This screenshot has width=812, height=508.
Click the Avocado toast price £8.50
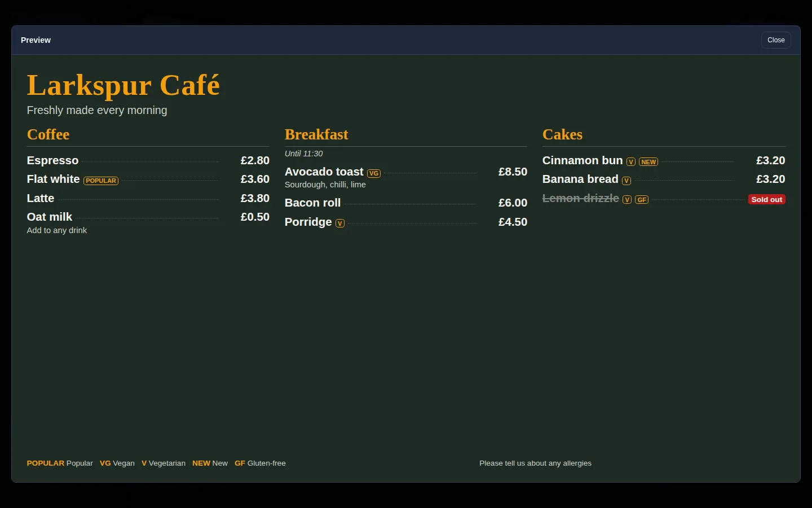tap(513, 172)
